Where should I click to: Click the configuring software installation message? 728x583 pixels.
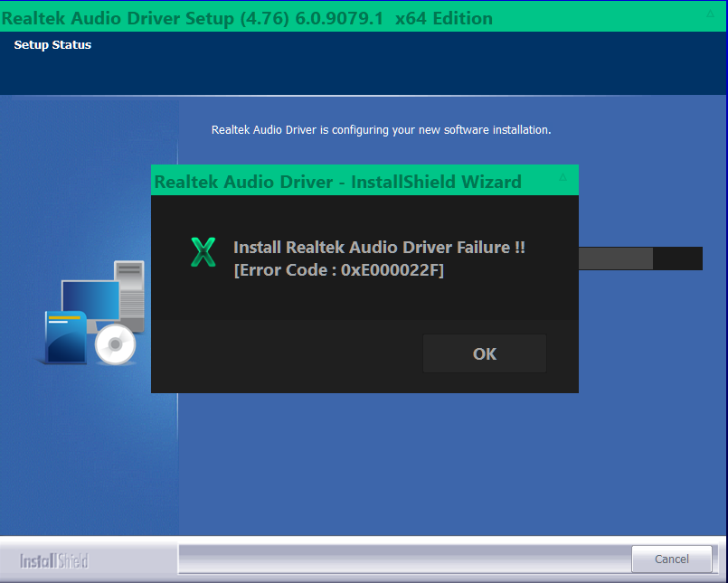pos(381,129)
